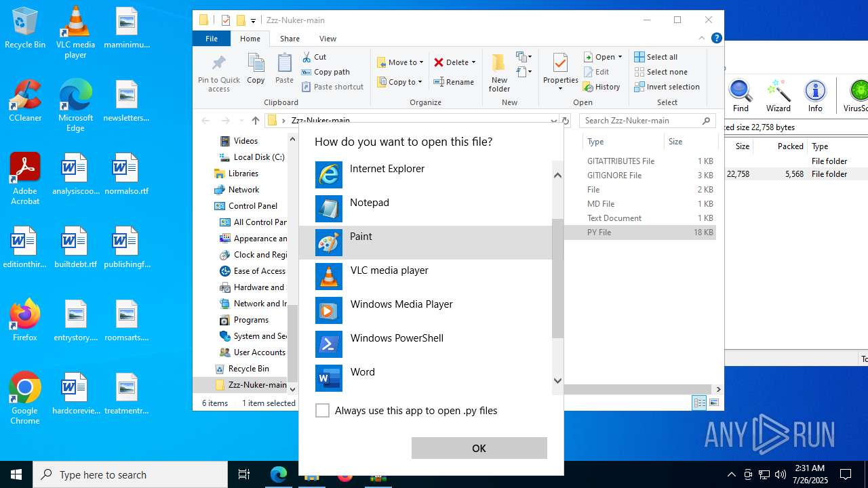The image size is (868, 488).
Task: Select the Home ribbon tab
Action: (x=250, y=39)
